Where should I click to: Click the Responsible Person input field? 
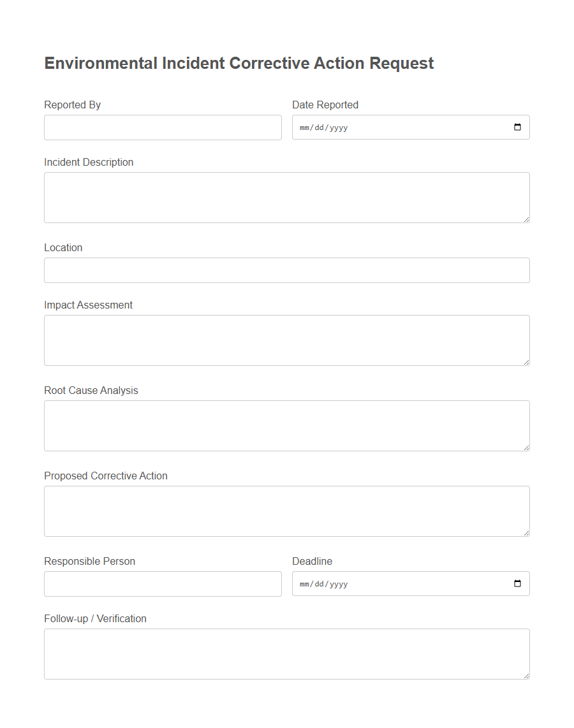163,583
